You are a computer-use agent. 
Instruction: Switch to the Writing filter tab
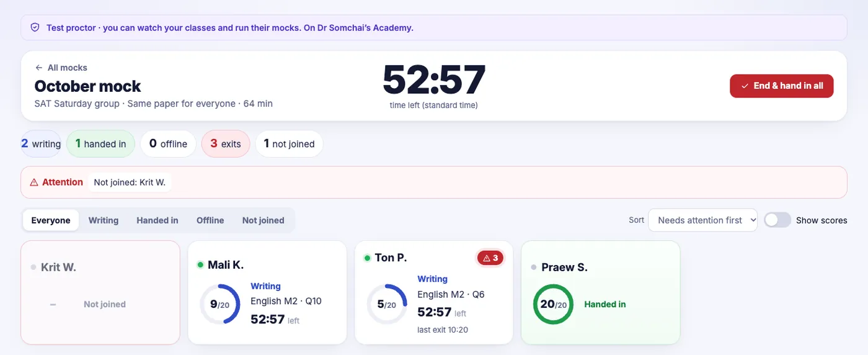point(104,220)
